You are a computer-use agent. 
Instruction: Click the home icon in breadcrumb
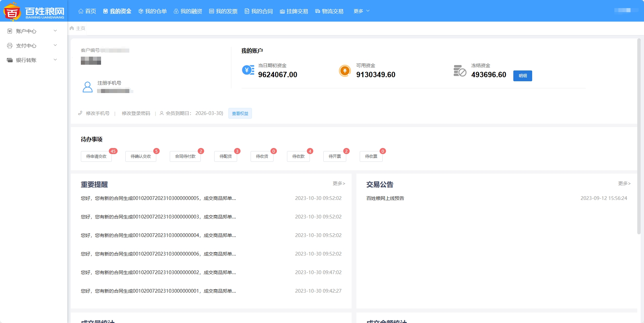coord(72,28)
